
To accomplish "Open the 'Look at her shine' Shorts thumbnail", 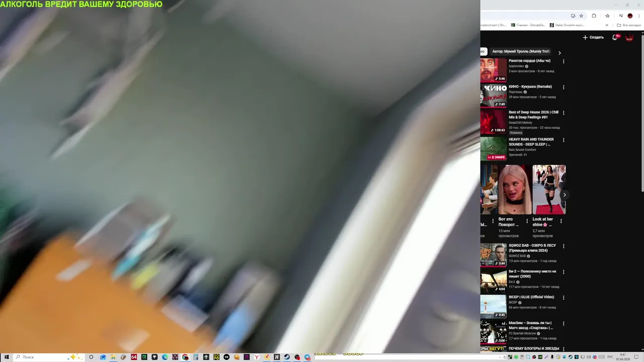I will [x=549, y=190].
